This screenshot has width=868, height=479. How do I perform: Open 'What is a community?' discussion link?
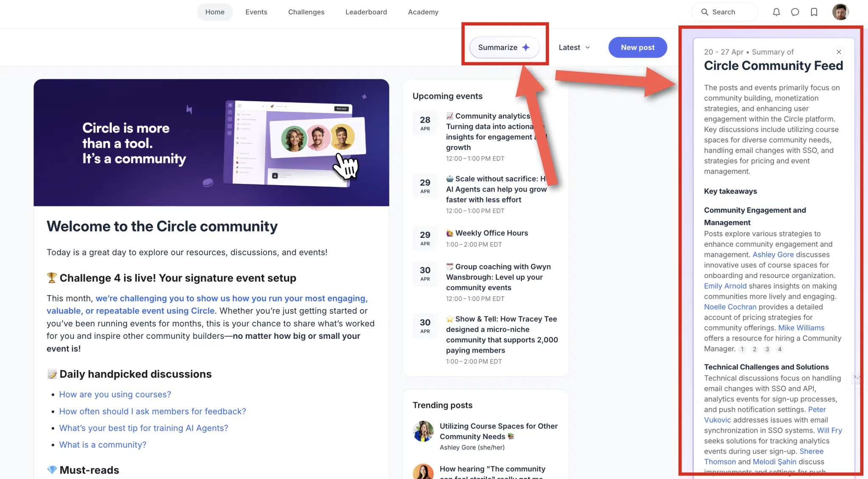103,445
